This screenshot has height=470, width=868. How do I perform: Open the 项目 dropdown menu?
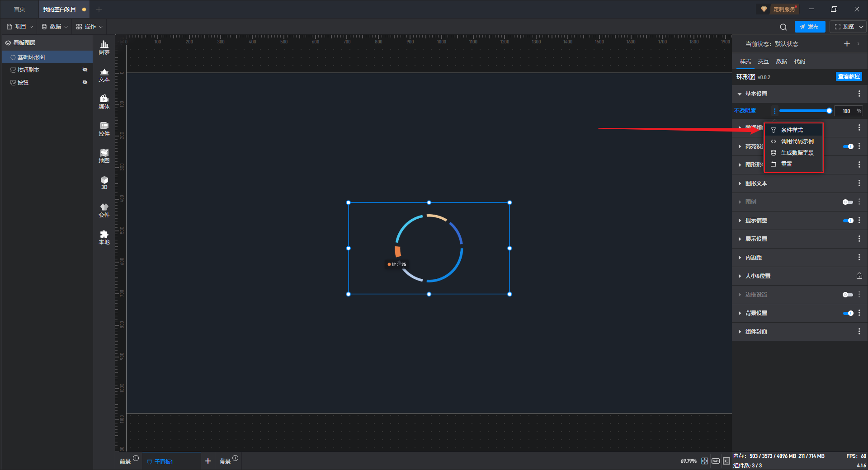click(x=20, y=27)
